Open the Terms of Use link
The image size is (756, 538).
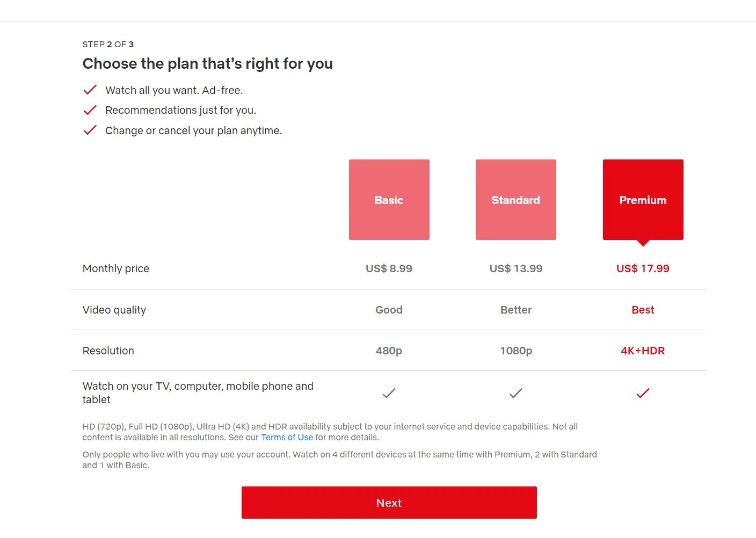point(287,437)
